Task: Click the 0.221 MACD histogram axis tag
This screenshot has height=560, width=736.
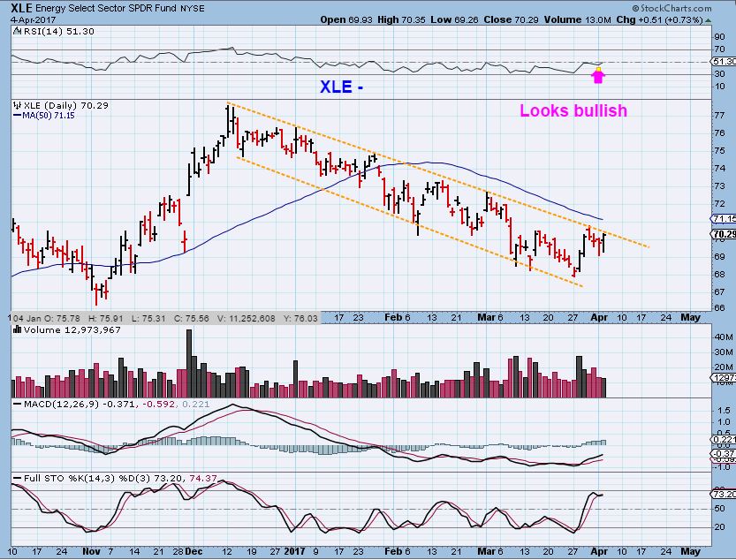Action: pos(725,439)
